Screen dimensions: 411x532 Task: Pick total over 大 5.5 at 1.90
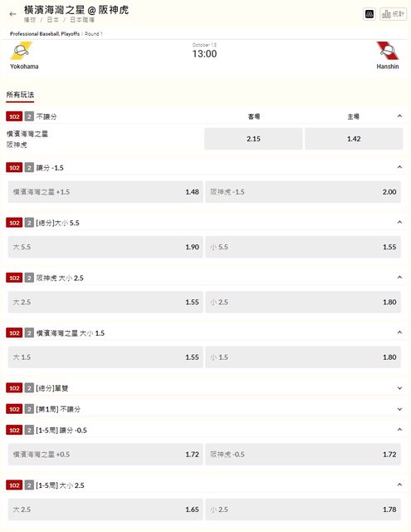coord(105,247)
